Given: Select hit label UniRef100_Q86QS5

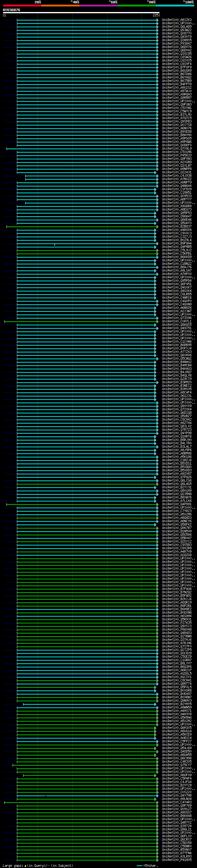Looking at the screenshot, I should coord(177,325).
